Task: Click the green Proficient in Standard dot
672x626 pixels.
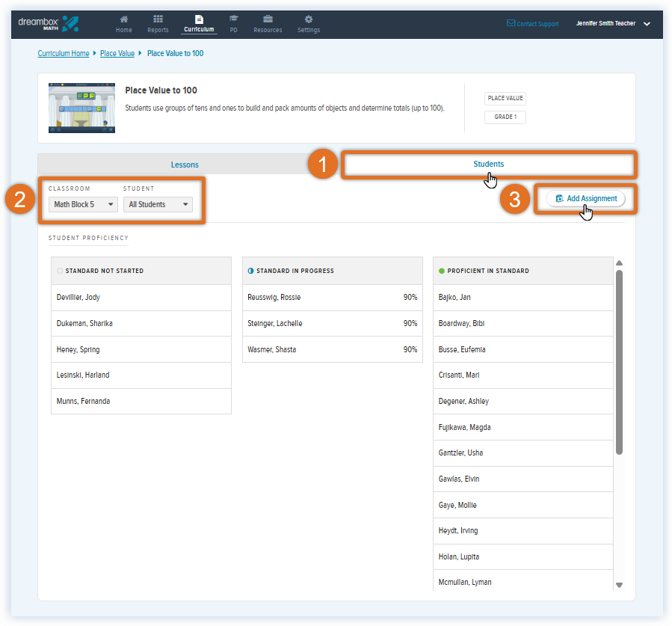Action: pos(442,271)
